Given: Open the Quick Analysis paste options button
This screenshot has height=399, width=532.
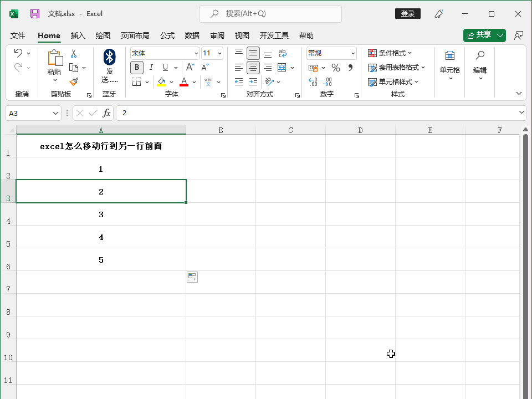Looking at the screenshot, I should pos(192,277).
